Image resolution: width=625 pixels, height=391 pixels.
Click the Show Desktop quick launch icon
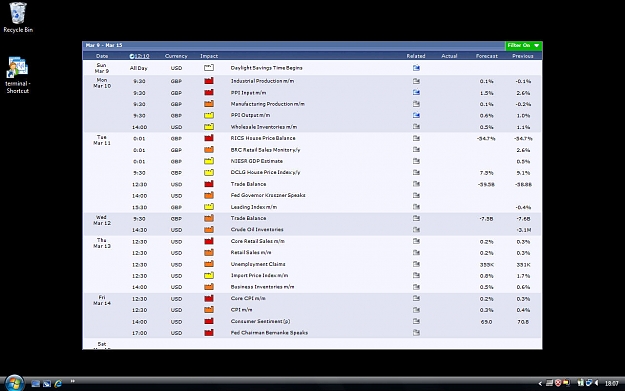coord(35,383)
